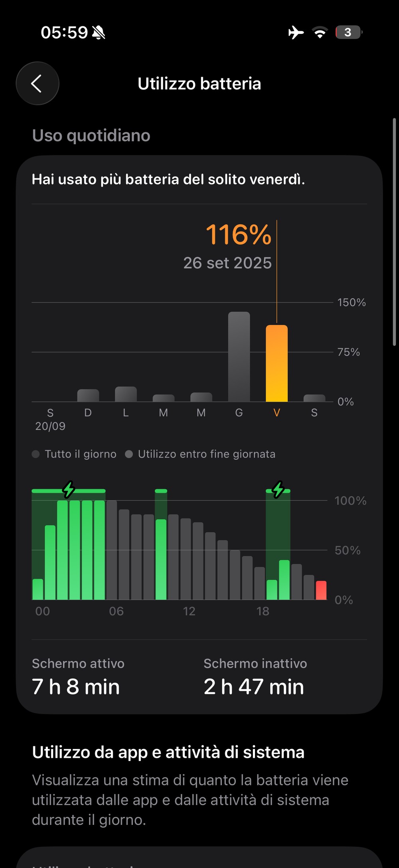Tap the "Schermo attivo" 7 h 8 min stat
The image size is (399, 868).
click(78, 678)
